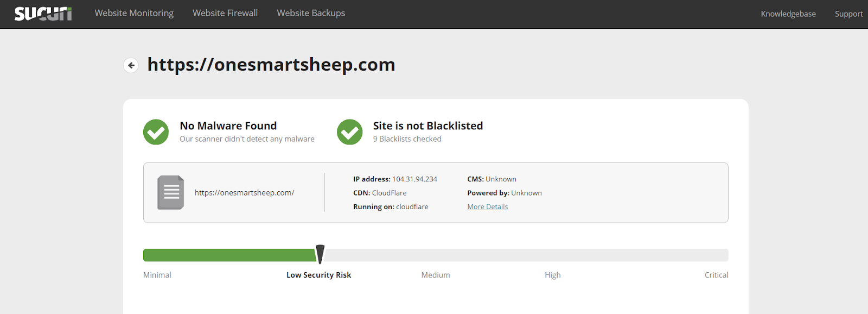Open Website Monitoring menu item
868x314 pixels.
[x=134, y=13]
